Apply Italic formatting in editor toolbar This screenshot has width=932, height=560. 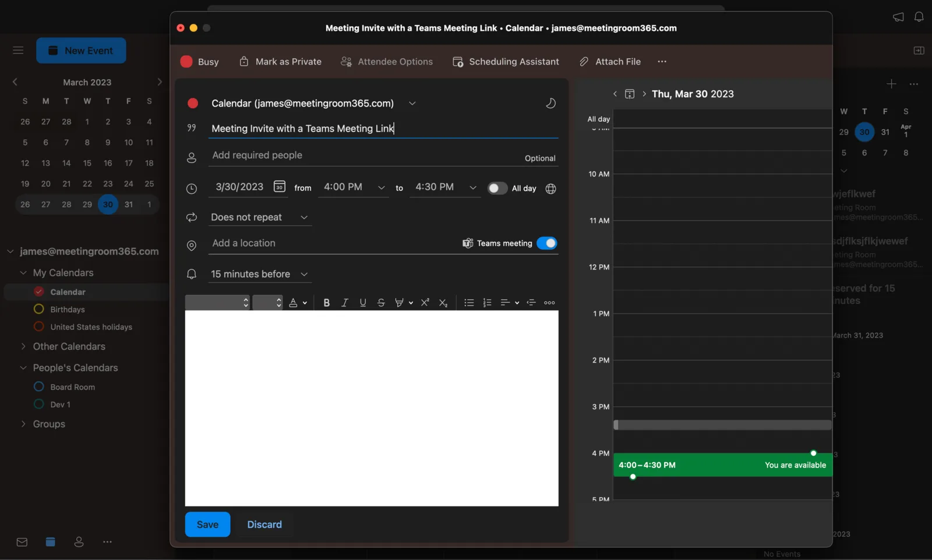click(x=344, y=303)
